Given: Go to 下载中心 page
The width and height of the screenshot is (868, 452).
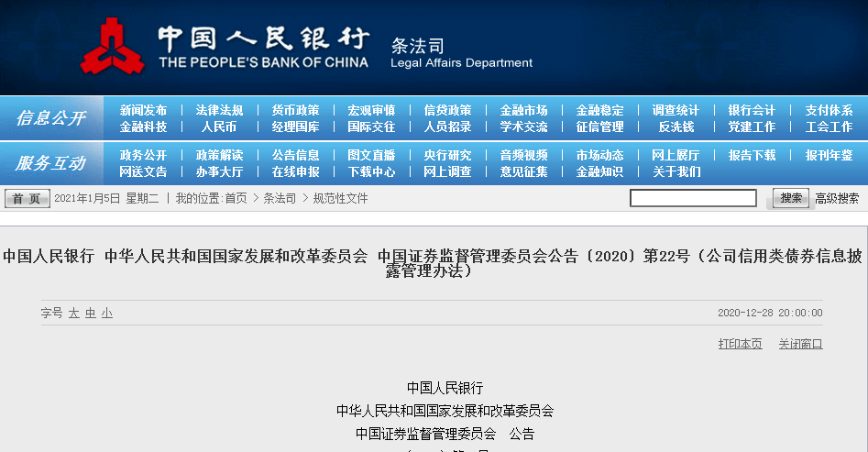Looking at the screenshot, I should point(371,171).
